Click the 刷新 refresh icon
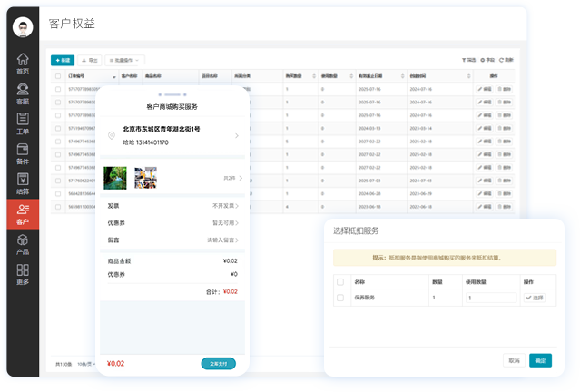The width and height of the screenshot is (580, 392). pos(506,60)
